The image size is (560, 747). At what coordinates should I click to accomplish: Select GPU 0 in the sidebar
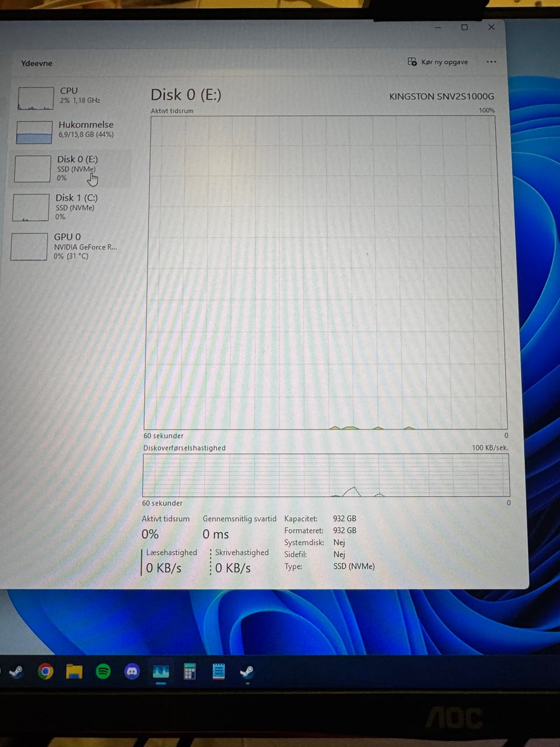pyautogui.click(x=69, y=246)
